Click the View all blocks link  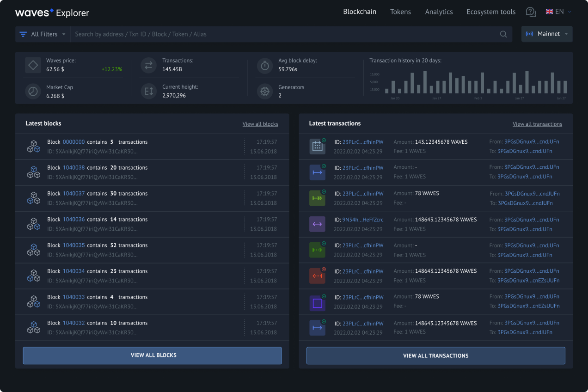260,124
